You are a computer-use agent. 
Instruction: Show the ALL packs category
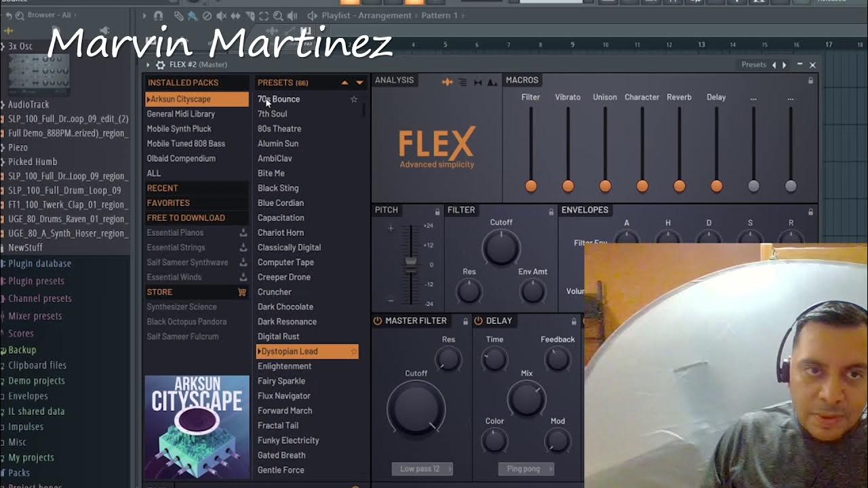(154, 174)
